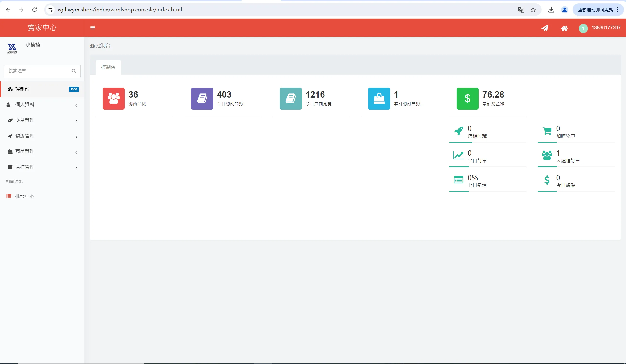
Task: Bookmark page with the star icon
Action: point(533,10)
